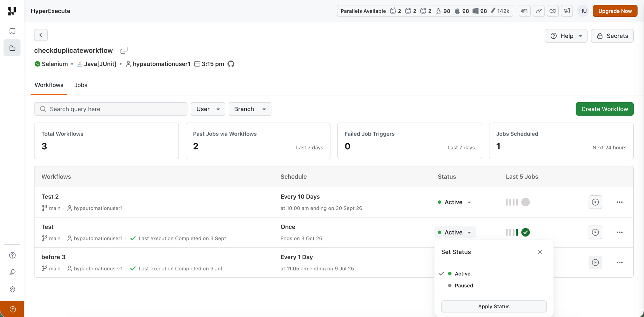644x317 pixels.
Task: Click the Schedule column header
Action: coord(294,177)
